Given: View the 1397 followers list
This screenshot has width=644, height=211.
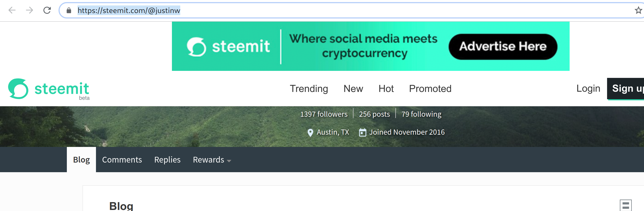Looking at the screenshot, I should [x=324, y=114].
